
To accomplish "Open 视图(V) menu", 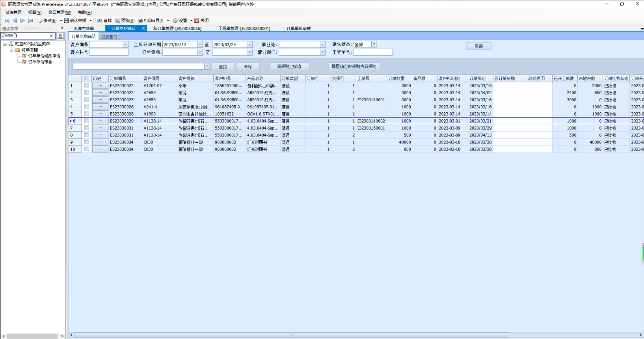I will point(35,13).
